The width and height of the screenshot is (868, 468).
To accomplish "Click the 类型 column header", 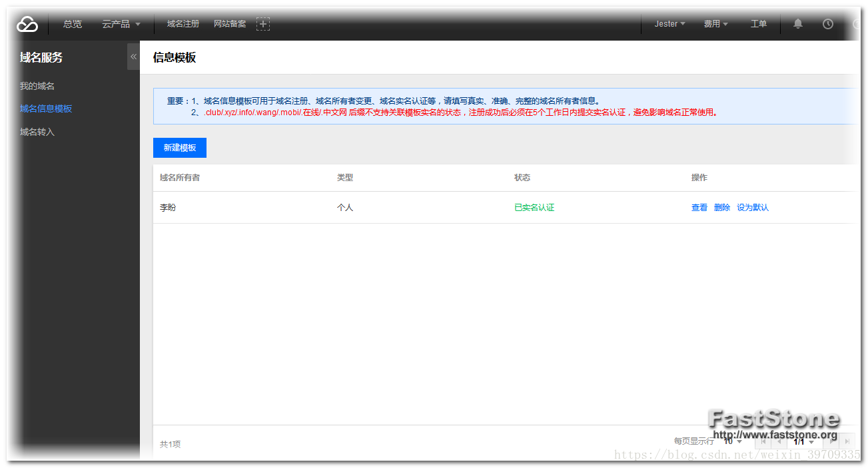I will (x=345, y=178).
